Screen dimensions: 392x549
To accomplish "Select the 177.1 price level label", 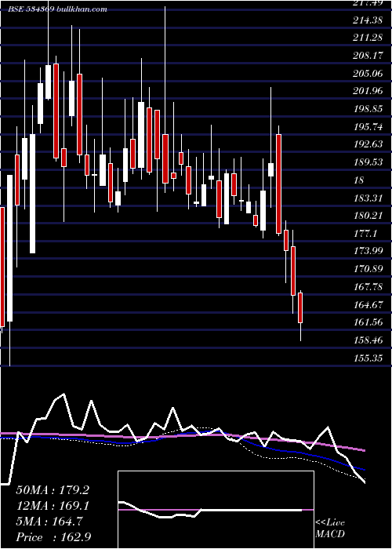I will pyautogui.click(x=365, y=234).
